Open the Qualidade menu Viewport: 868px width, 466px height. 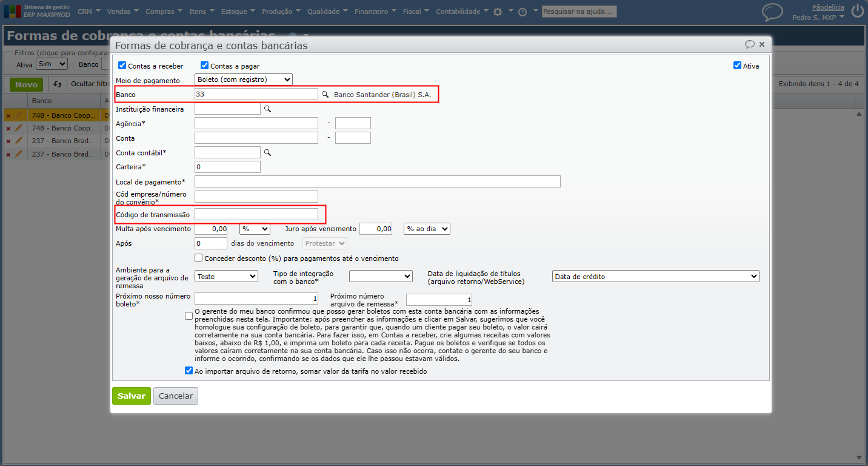[328, 12]
